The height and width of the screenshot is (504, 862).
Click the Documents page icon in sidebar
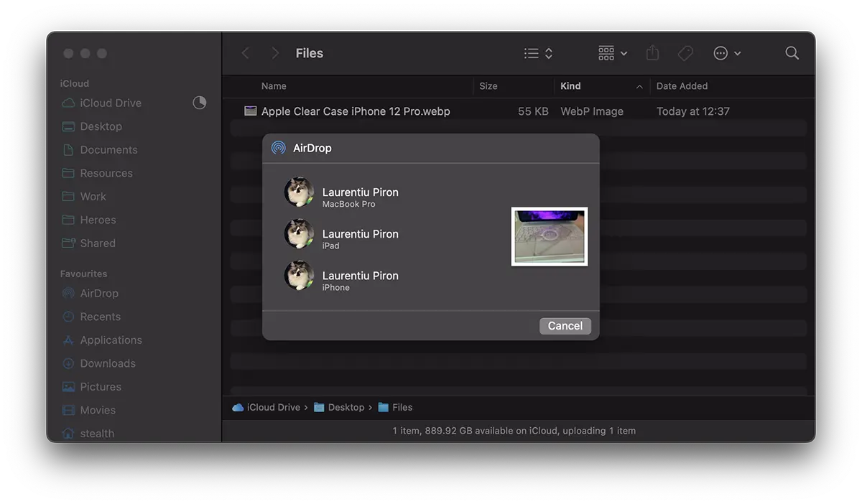pyautogui.click(x=68, y=150)
